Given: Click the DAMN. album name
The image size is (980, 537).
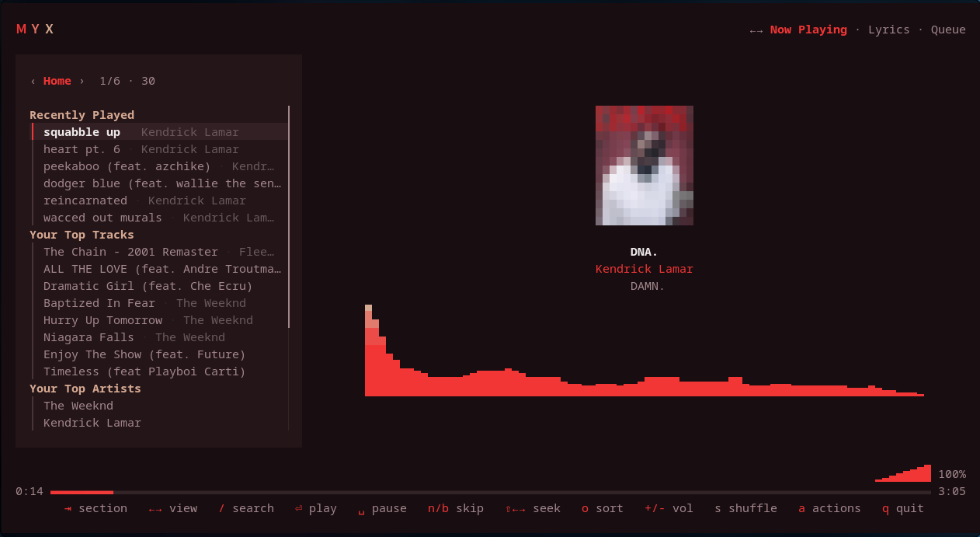Looking at the screenshot, I should [x=648, y=286].
